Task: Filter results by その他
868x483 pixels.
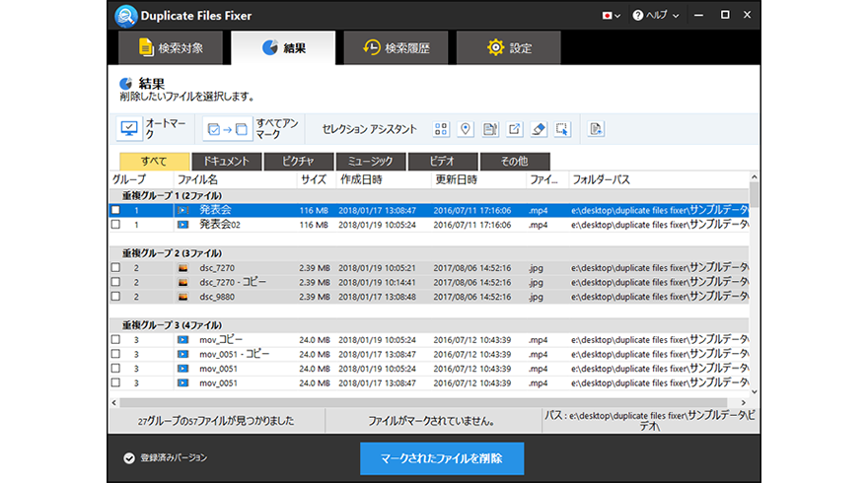Action: [515, 162]
